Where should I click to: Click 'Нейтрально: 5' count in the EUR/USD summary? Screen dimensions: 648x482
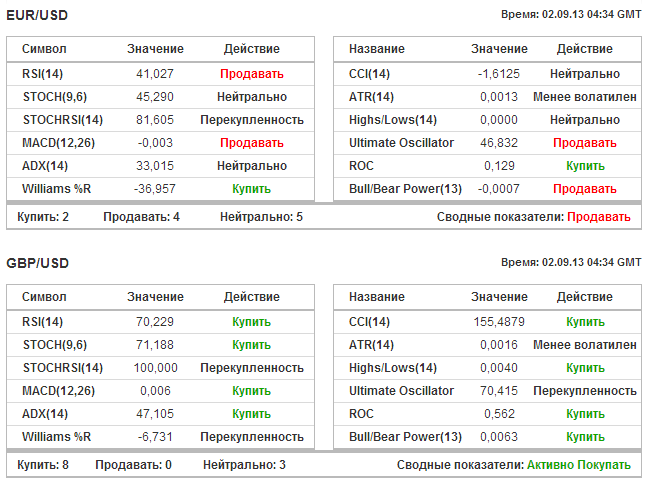coord(262,217)
